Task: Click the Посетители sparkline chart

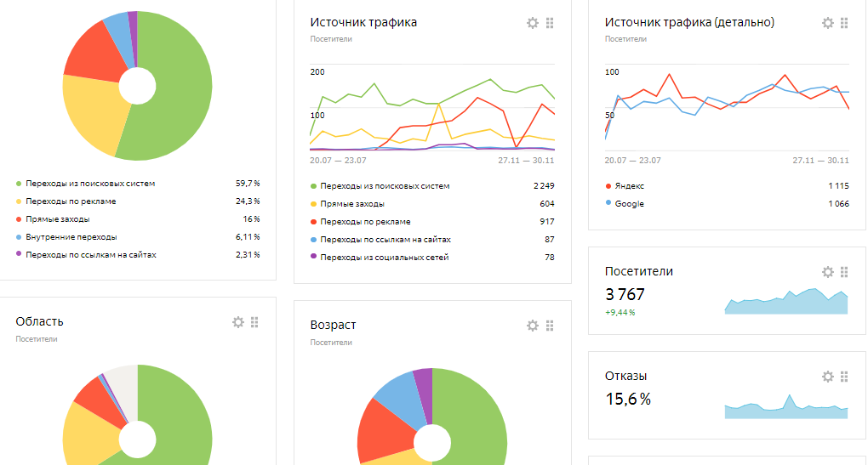Action: (786, 301)
